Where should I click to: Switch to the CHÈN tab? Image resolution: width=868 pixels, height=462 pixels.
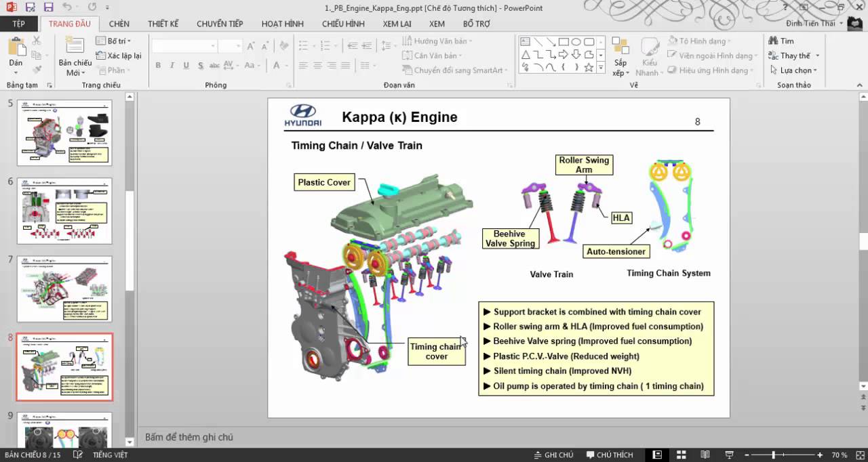(x=119, y=24)
